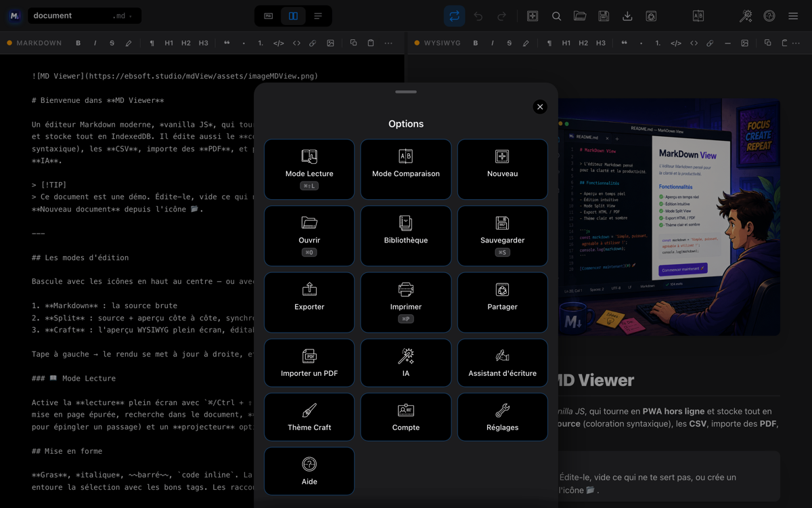
Task: Open the Partager option
Action: pos(503,302)
